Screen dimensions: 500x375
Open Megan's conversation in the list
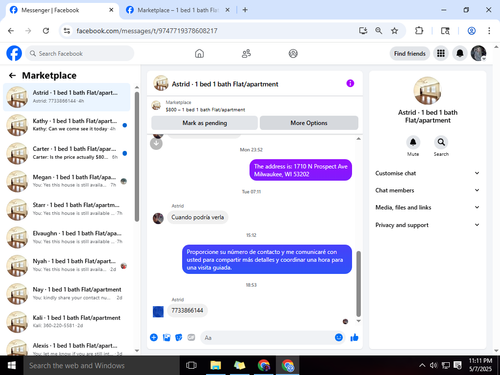(x=67, y=181)
